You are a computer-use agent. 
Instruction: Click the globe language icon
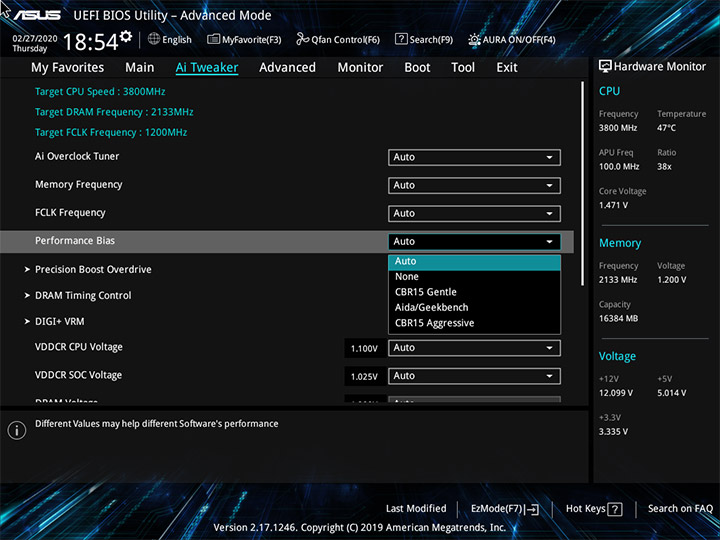point(154,39)
